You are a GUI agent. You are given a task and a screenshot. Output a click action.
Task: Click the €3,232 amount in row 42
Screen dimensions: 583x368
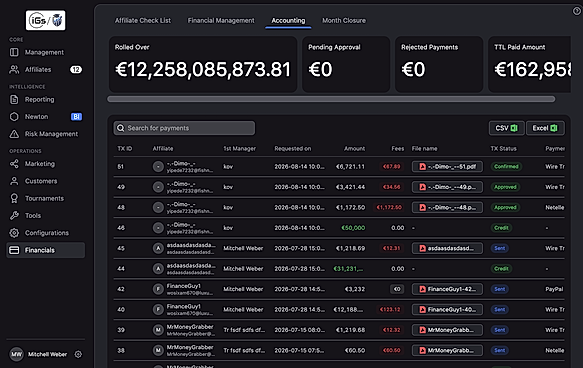coord(355,289)
